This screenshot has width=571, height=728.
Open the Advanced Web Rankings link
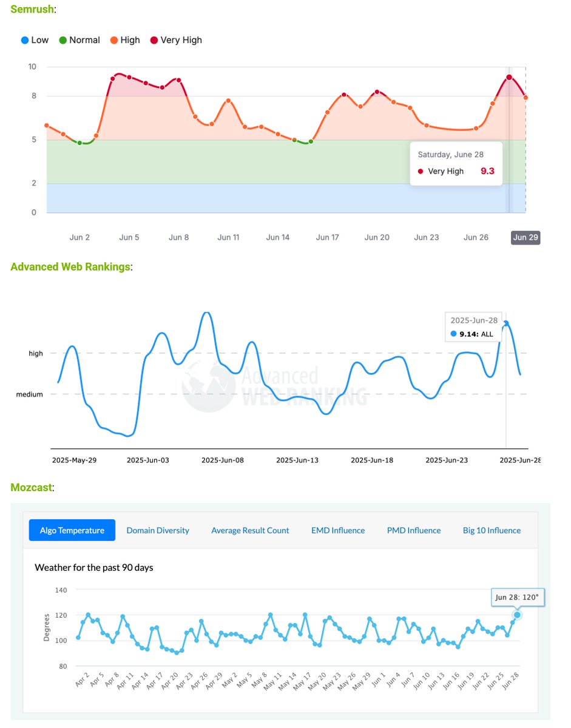[x=70, y=266]
